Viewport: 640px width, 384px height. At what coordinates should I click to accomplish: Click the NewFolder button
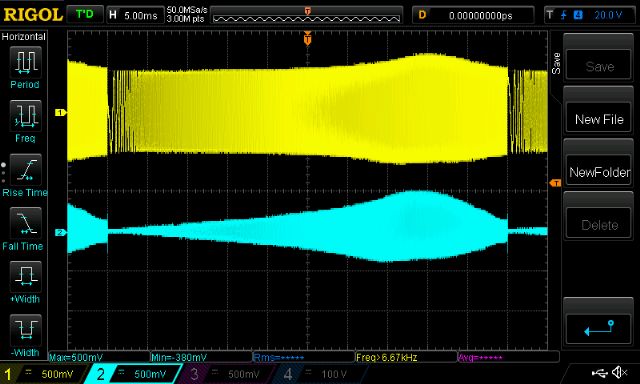click(x=599, y=172)
